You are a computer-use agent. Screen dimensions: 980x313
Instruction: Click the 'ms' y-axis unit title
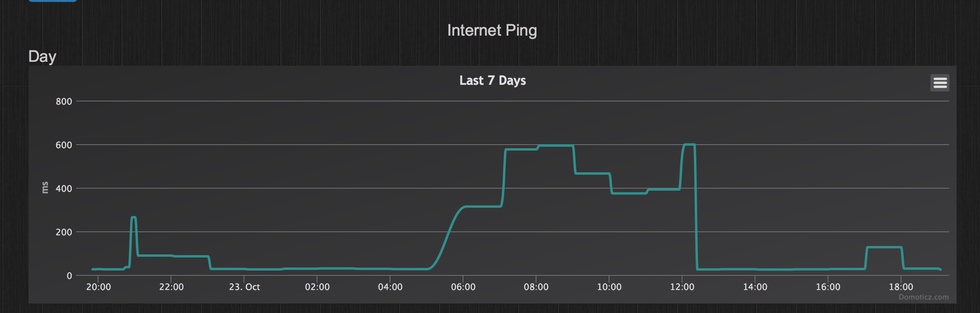click(45, 187)
